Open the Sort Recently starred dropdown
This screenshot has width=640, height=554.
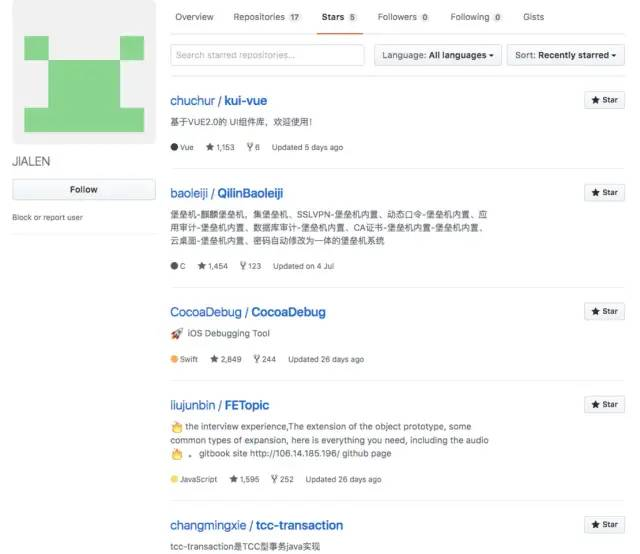tap(565, 55)
